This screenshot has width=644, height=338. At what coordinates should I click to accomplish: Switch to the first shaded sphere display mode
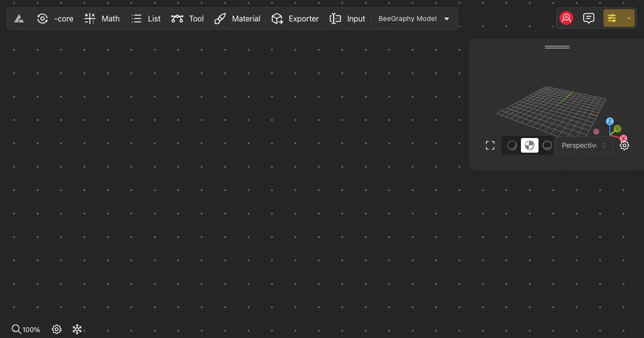(x=512, y=145)
